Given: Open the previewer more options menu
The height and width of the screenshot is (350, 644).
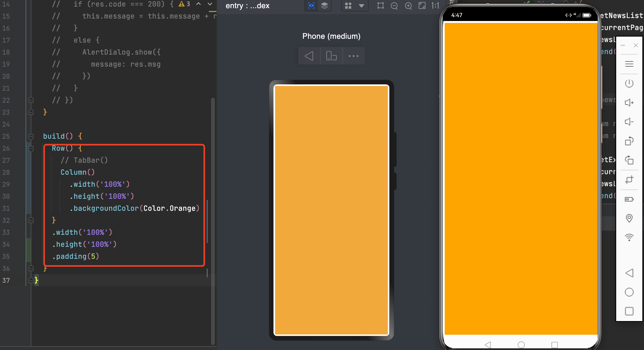Looking at the screenshot, I should (353, 56).
